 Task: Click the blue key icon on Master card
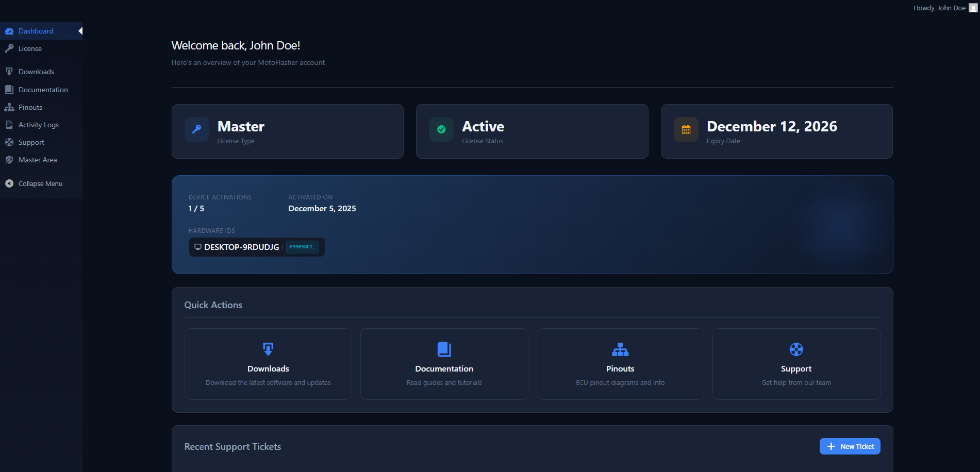tap(196, 129)
